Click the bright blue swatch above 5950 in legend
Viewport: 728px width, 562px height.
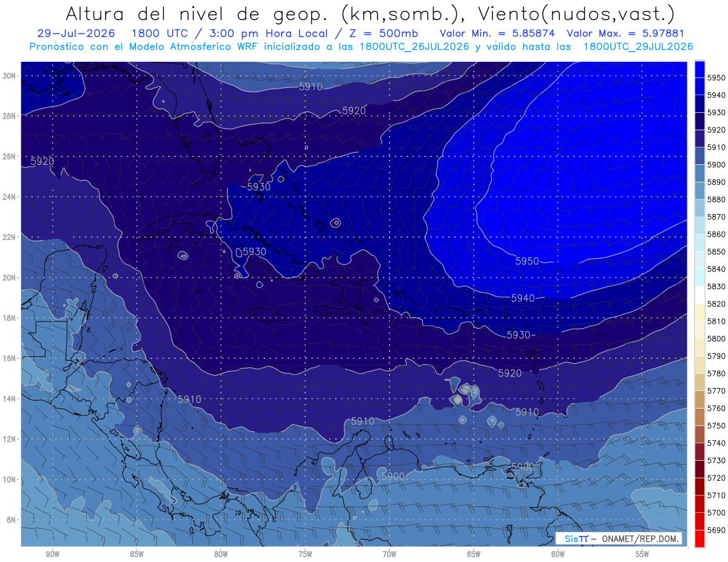(699, 69)
